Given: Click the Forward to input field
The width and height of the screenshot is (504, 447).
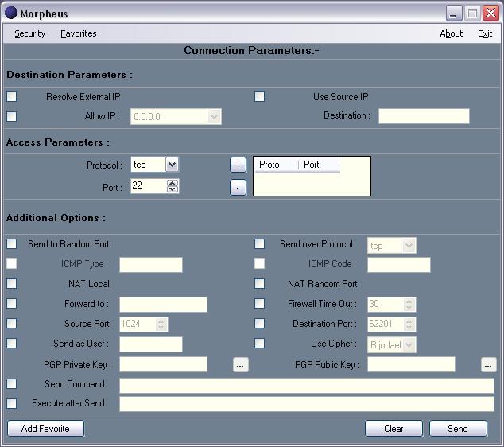Looking at the screenshot, I should (163, 305).
